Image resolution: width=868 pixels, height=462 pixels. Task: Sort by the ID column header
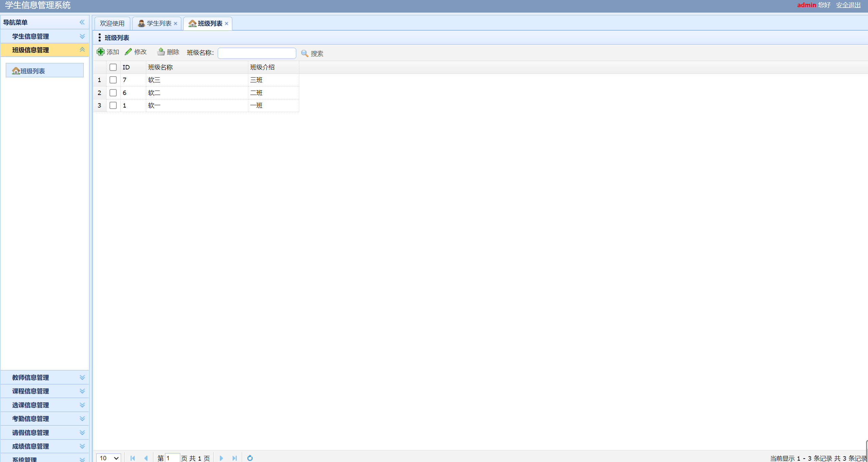click(x=133, y=67)
